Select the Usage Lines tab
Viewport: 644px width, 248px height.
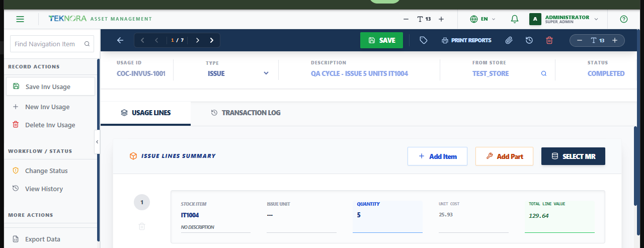coord(146,113)
